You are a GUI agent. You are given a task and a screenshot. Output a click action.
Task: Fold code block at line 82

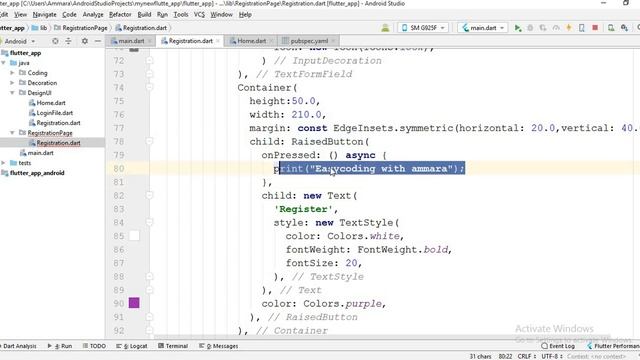pos(149,196)
